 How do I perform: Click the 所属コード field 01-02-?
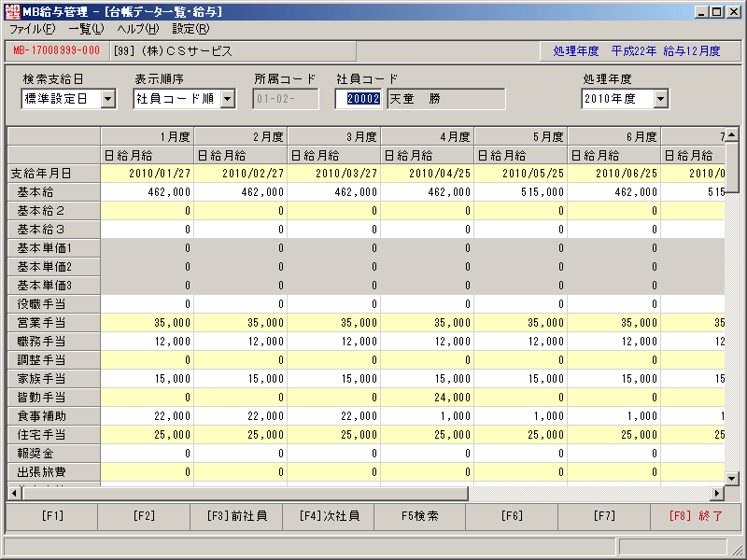(286, 99)
